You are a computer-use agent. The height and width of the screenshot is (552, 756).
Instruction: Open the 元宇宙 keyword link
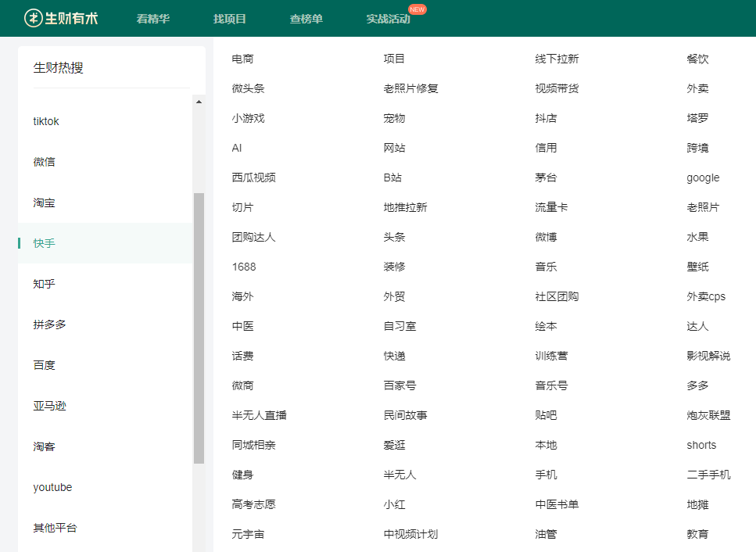[248, 534]
